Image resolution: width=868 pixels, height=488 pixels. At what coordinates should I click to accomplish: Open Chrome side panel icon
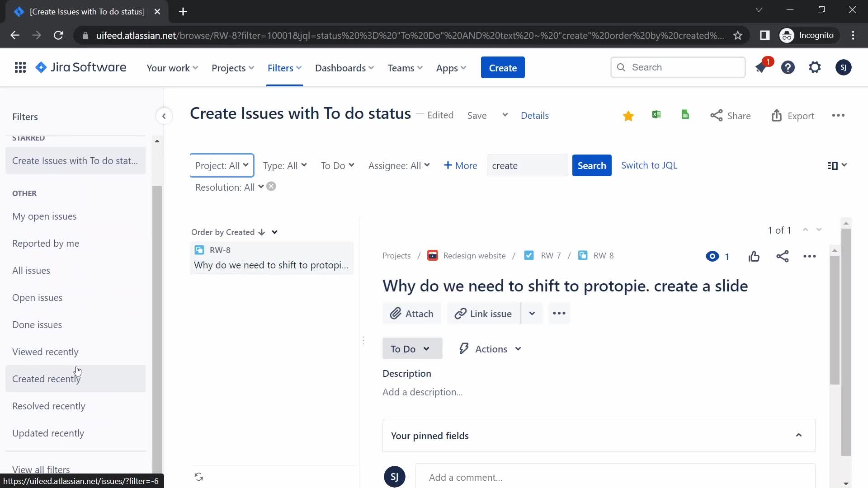(764, 35)
